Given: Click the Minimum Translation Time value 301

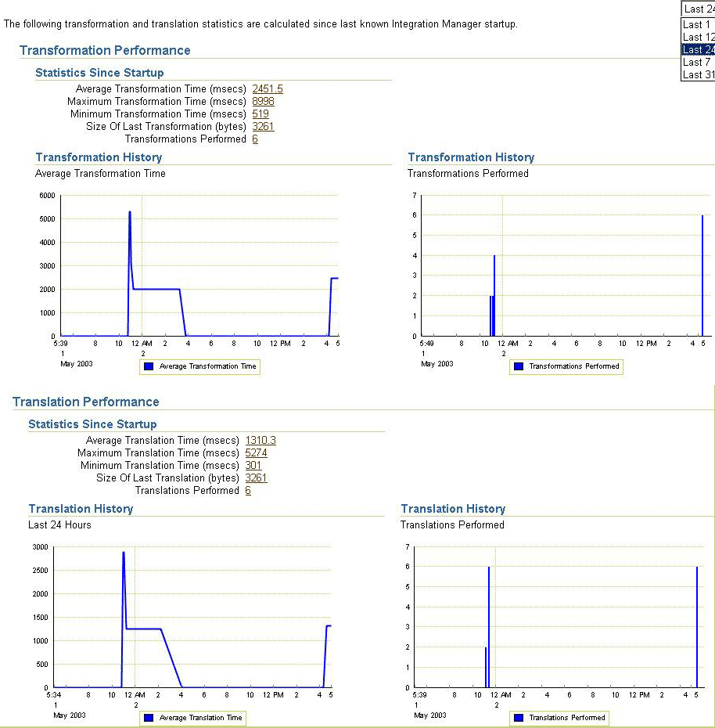Looking at the screenshot, I should (x=253, y=465).
